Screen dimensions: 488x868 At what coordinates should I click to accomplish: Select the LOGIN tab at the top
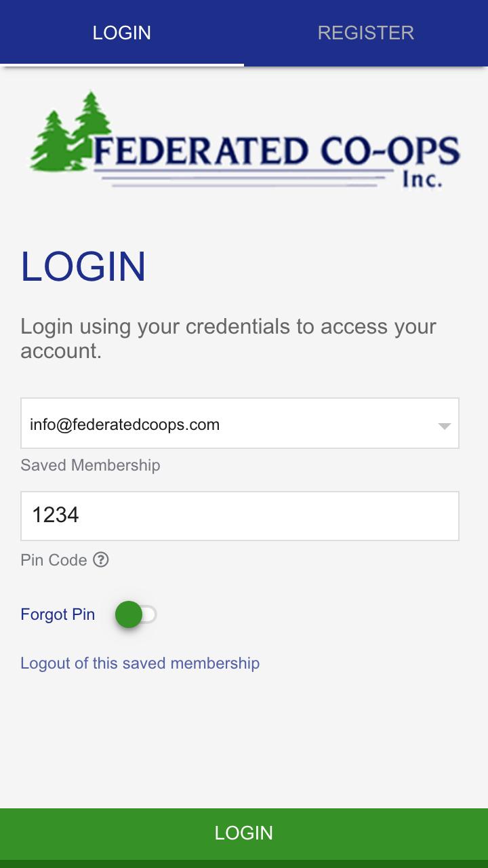[122, 33]
